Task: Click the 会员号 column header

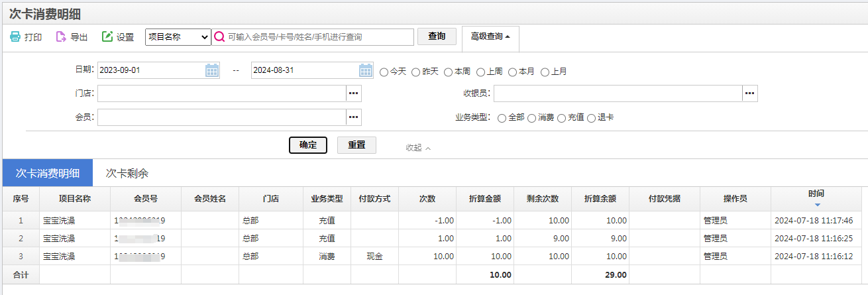Action: [x=146, y=199]
